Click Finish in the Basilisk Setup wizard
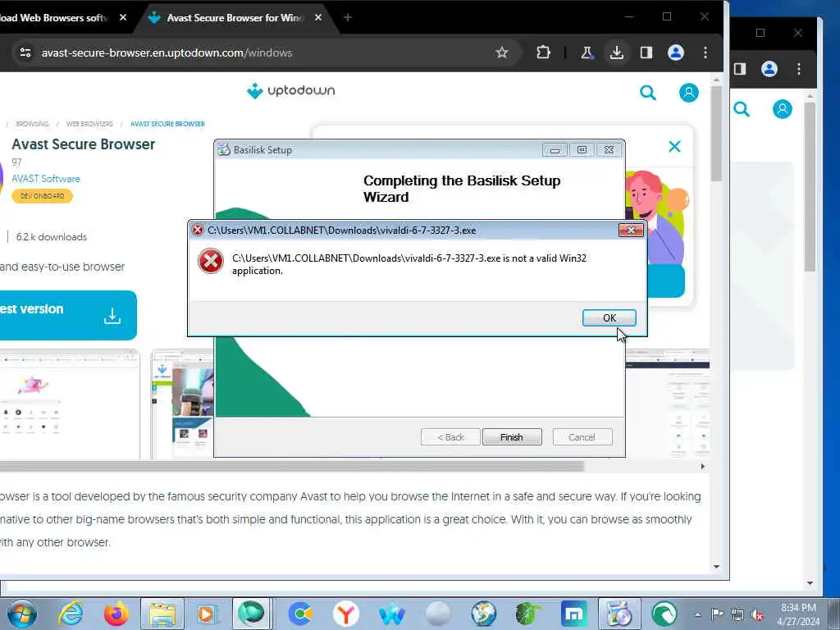This screenshot has height=630, width=840. tap(512, 437)
